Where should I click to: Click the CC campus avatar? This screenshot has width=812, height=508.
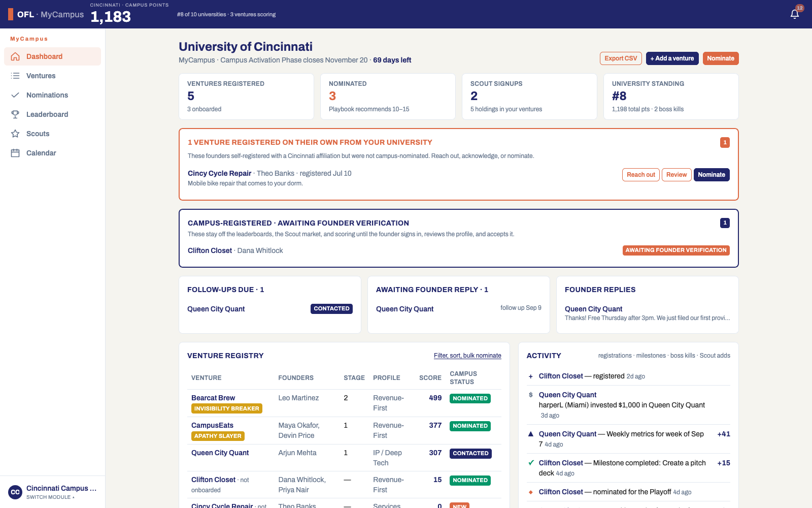coord(15,492)
